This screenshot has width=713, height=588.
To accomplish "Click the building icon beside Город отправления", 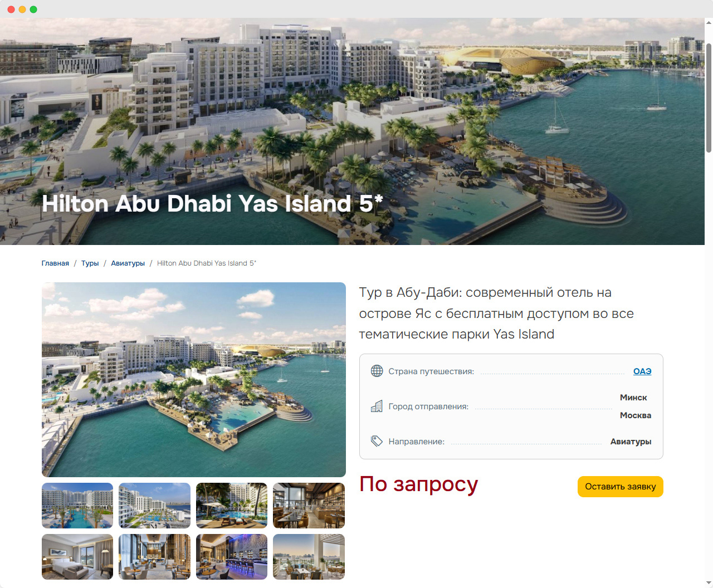I will (x=377, y=406).
